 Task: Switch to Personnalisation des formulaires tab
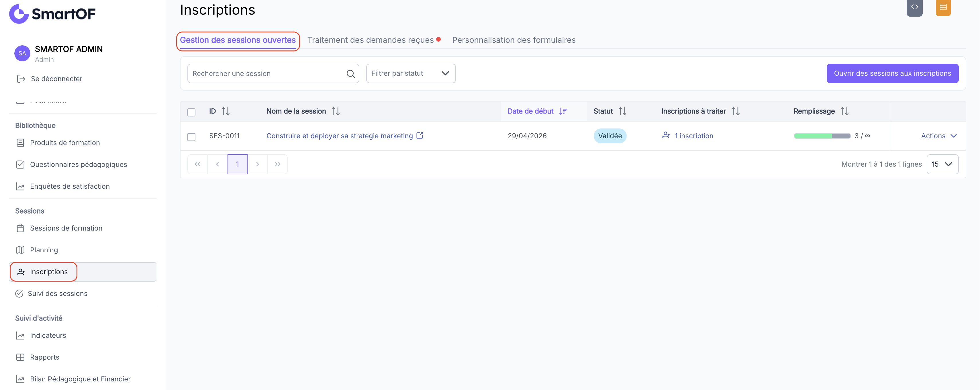coord(513,40)
